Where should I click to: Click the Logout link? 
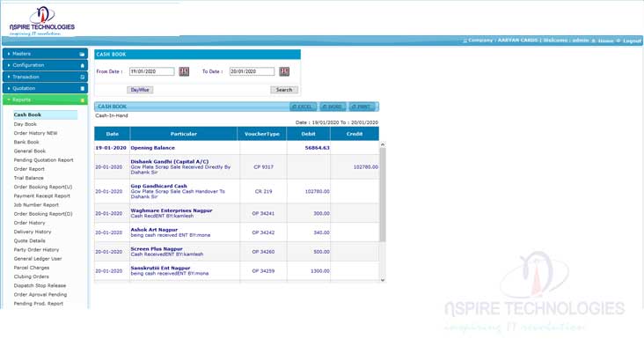pyautogui.click(x=632, y=40)
